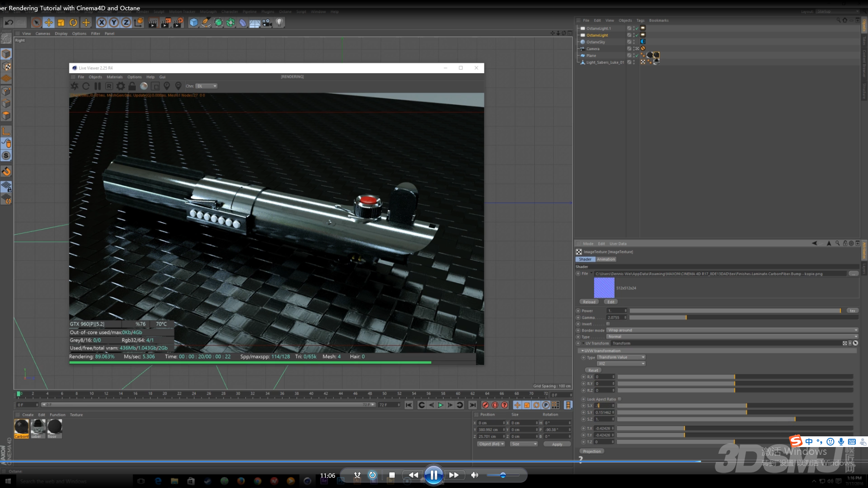The height and width of the screenshot is (488, 868).
Task: Toggle visibility dots of Camera object
Action: point(634,49)
